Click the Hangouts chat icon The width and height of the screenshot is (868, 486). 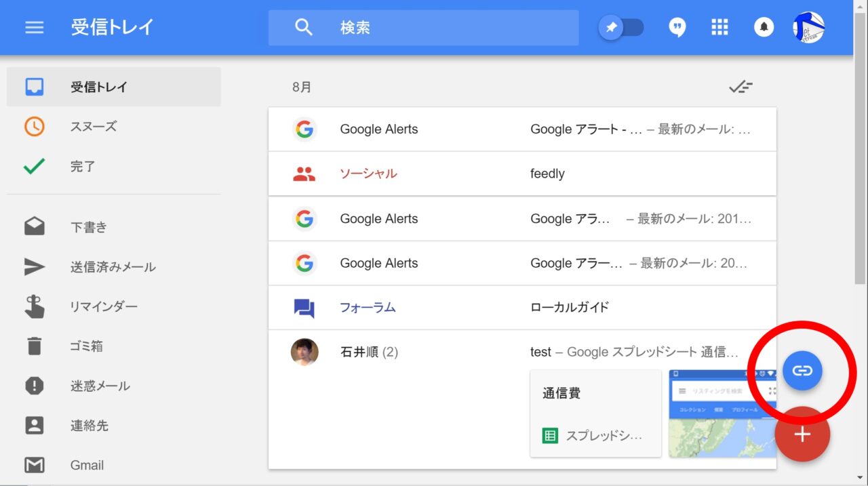click(x=676, y=28)
